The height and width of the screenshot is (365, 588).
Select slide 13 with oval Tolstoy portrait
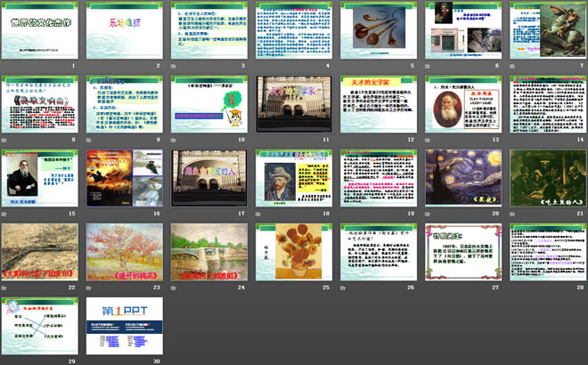(x=463, y=104)
